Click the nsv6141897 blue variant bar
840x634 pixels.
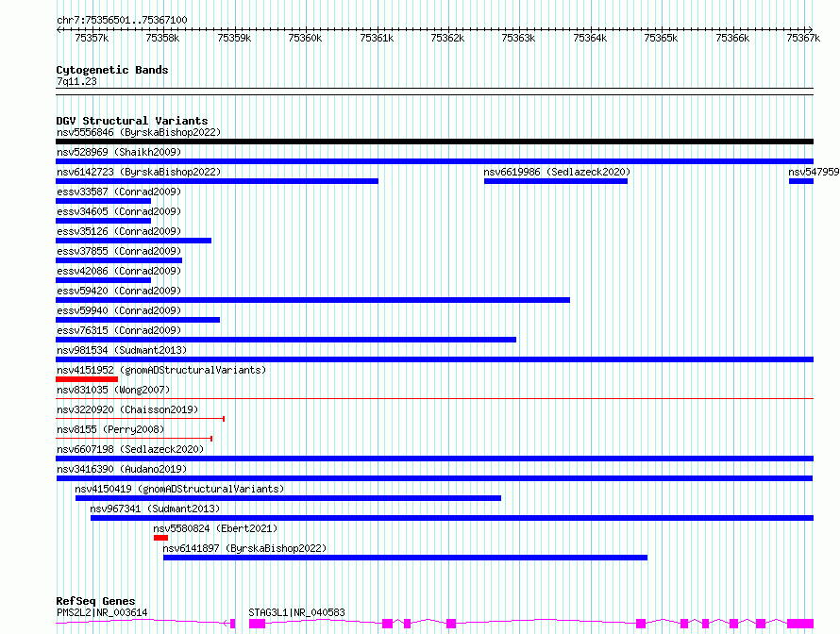click(406, 558)
